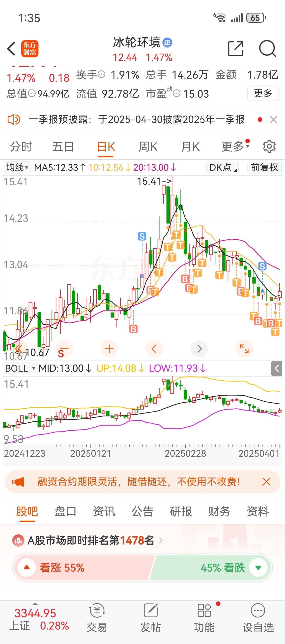The height and width of the screenshot is (644, 285).
Task: Open the 公告 tab
Action: point(142,511)
